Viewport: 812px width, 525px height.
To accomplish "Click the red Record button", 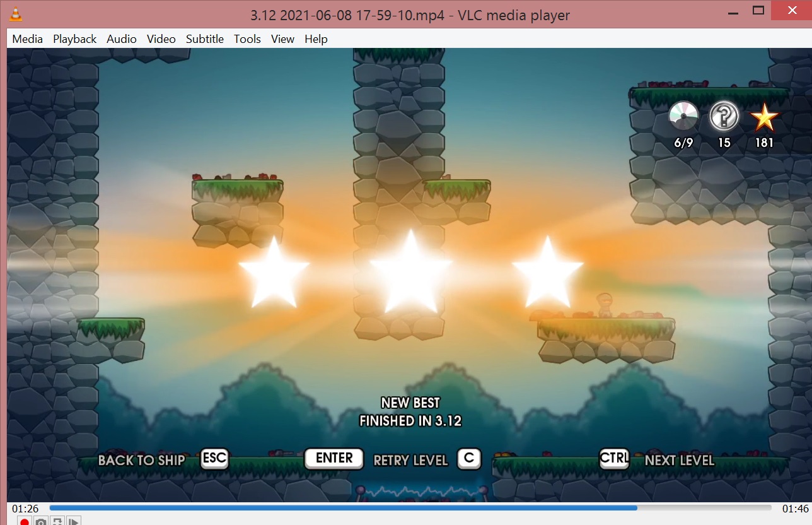I will point(25,521).
